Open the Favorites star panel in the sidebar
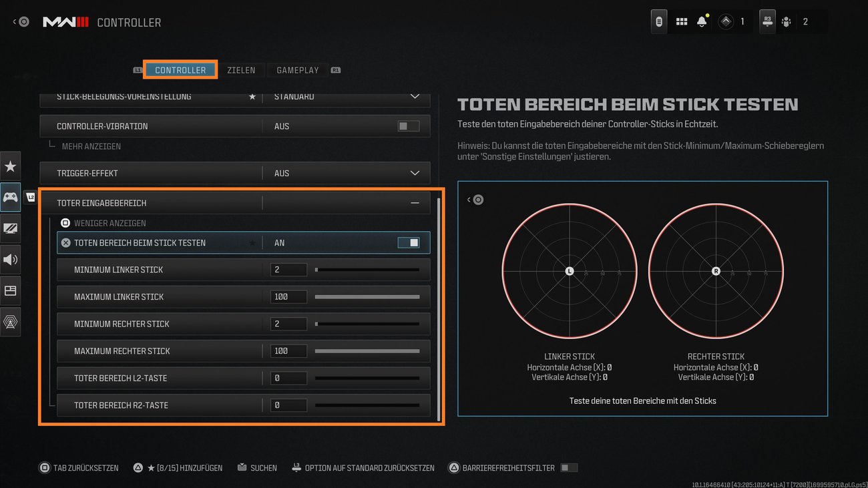The image size is (868, 488). (11, 166)
